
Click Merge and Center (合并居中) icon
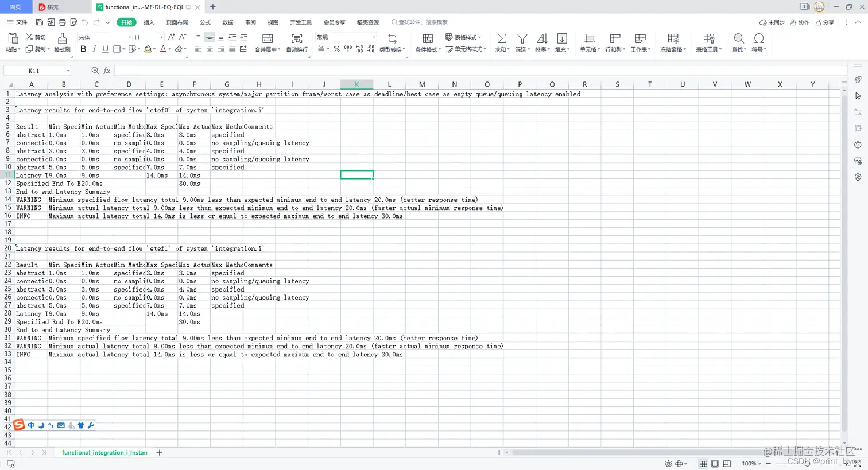pyautogui.click(x=268, y=38)
